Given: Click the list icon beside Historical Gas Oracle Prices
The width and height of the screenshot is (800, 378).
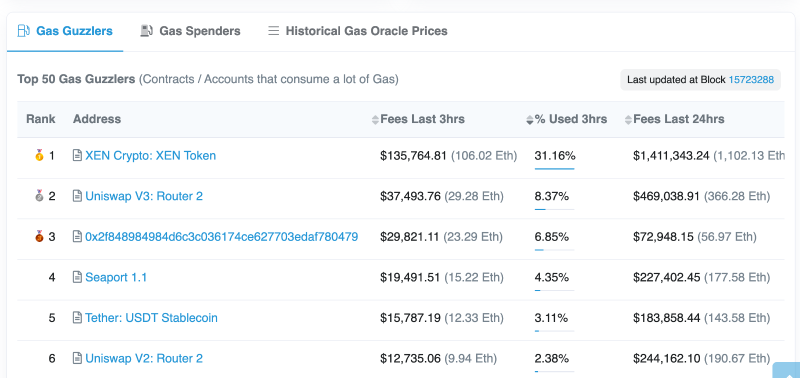Looking at the screenshot, I should pyautogui.click(x=274, y=31).
